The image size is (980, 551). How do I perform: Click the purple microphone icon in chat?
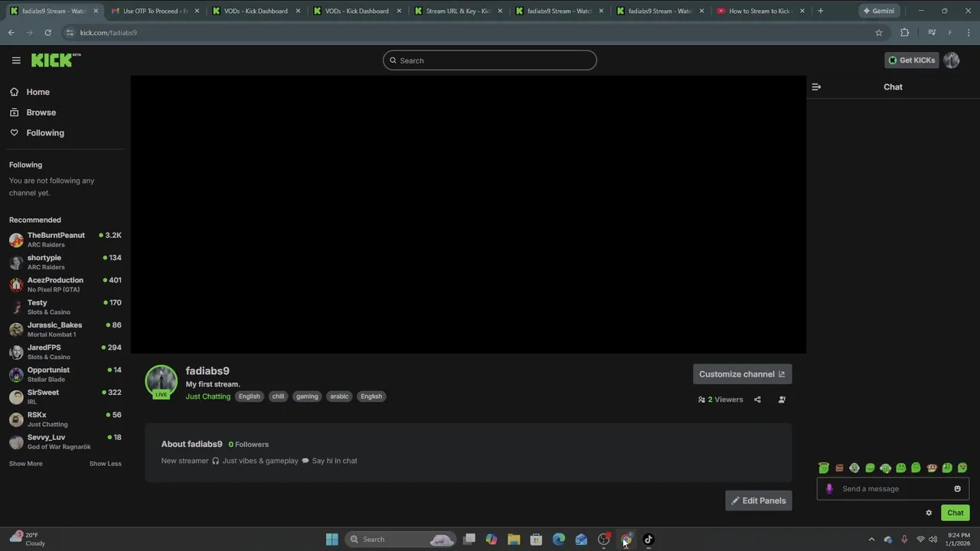point(829,489)
